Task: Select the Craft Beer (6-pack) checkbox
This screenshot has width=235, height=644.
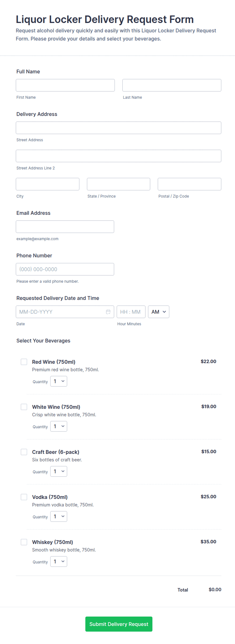Action: tap(24, 452)
